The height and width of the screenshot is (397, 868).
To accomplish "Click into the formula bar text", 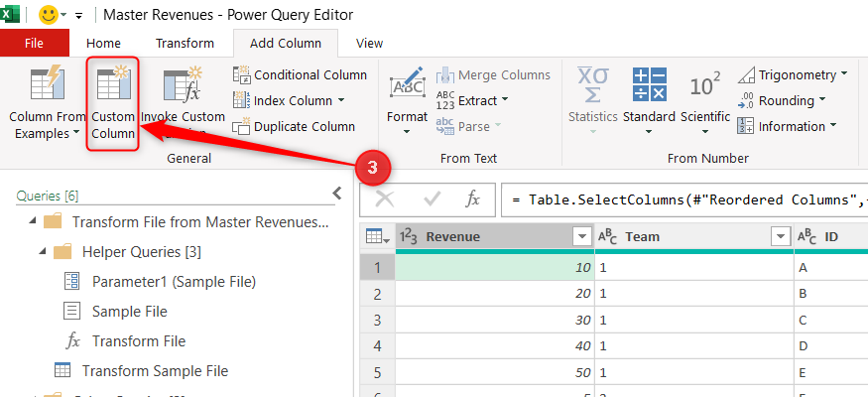I will click(684, 199).
